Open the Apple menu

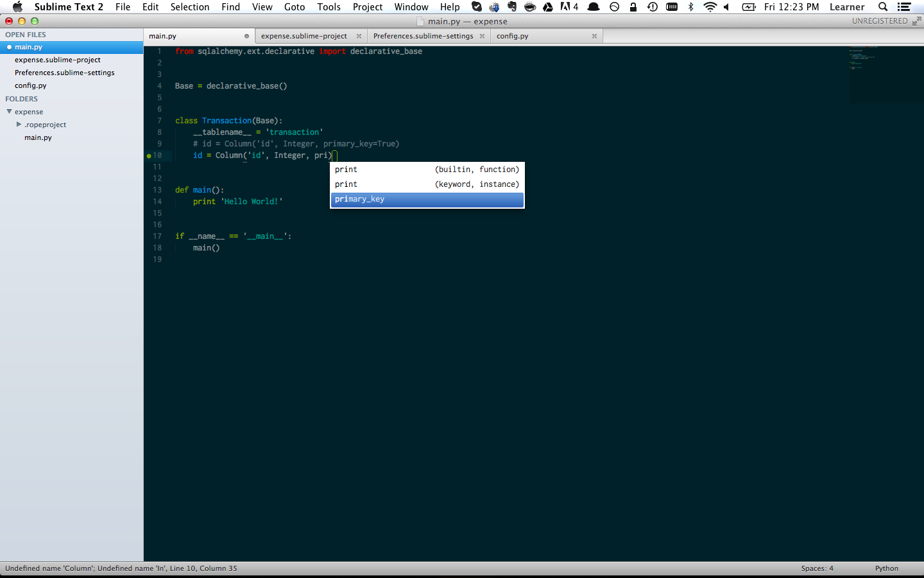pos(17,7)
